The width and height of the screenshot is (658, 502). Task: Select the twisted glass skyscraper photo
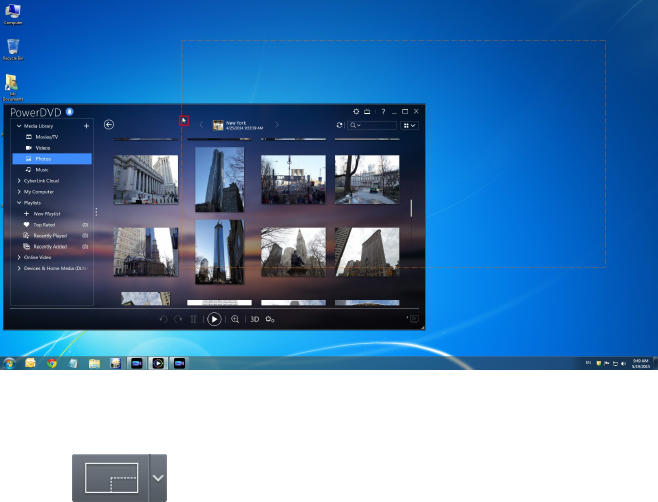click(219, 179)
